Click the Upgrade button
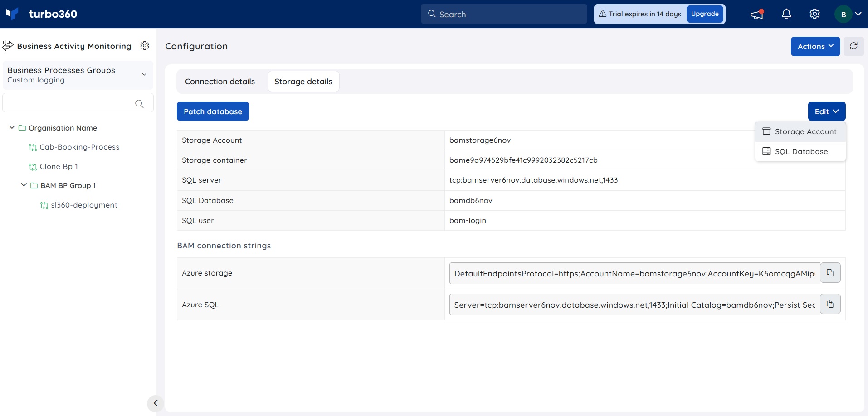Viewport: 868px width, 416px height. pos(705,14)
